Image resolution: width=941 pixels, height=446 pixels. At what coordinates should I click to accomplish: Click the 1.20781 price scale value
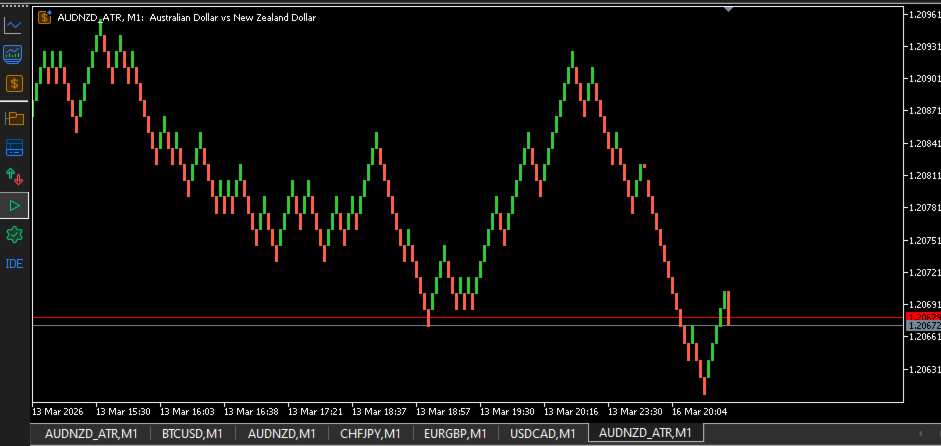925,208
